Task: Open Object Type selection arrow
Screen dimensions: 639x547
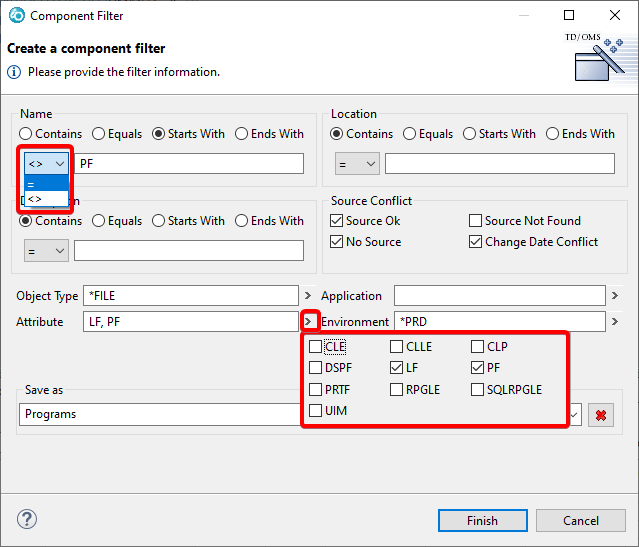Action: [x=308, y=296]
